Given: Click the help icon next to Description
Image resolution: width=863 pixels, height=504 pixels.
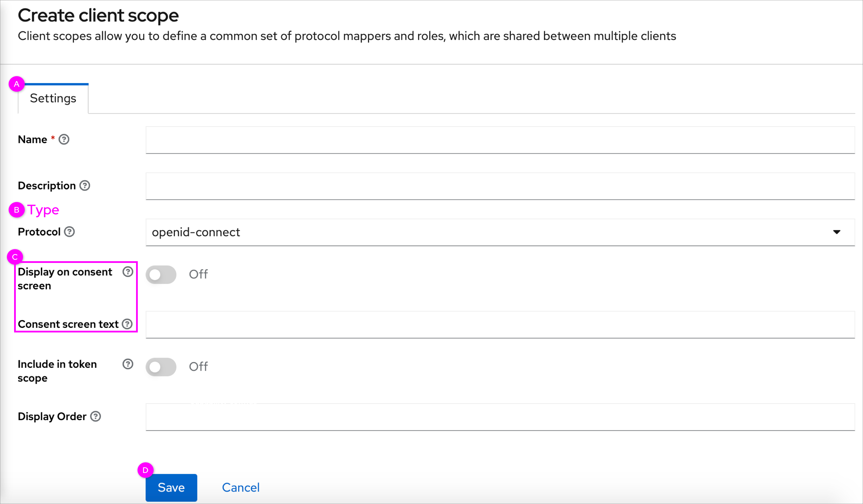Looking at the screenshot, I should [x=85, y=185].
